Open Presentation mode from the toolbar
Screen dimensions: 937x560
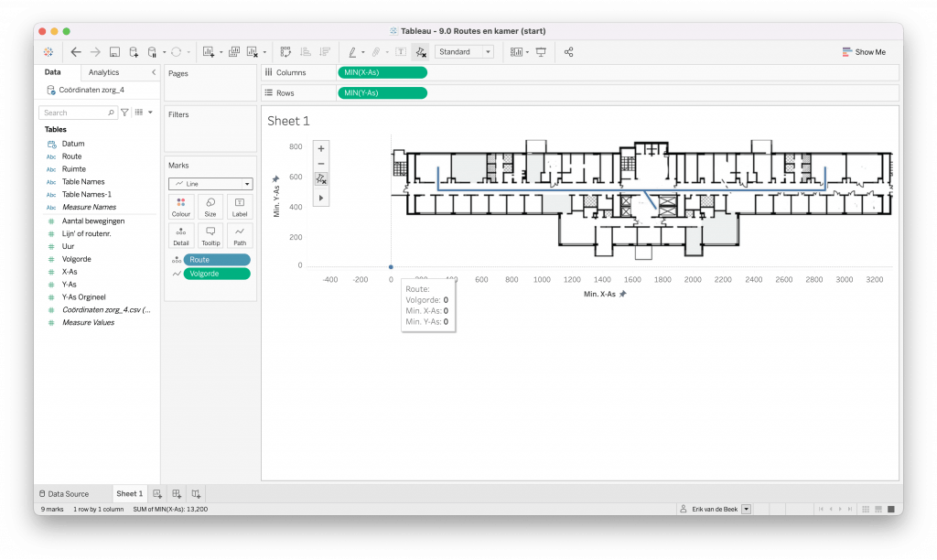click(x=541, y=52)
